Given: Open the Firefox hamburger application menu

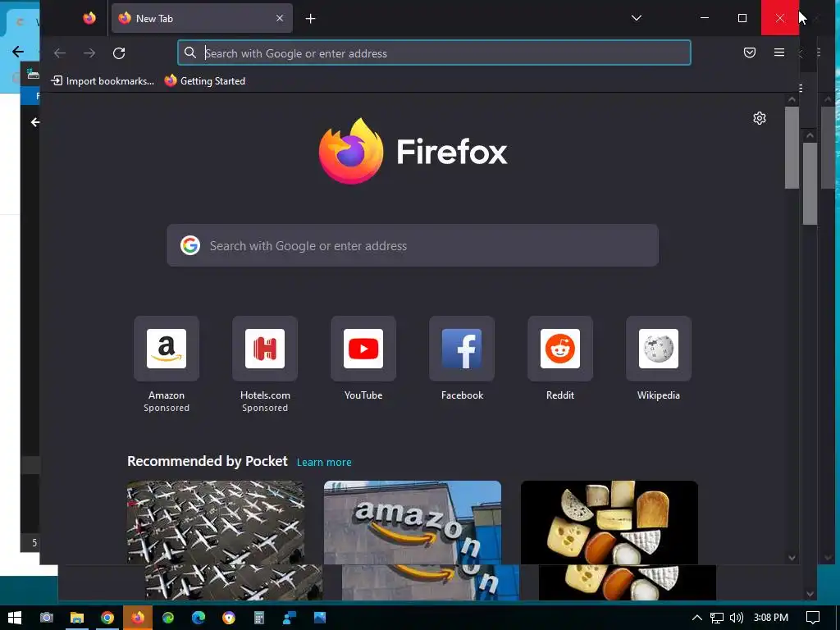Looking at the screenshot, I should coord(779,52).
